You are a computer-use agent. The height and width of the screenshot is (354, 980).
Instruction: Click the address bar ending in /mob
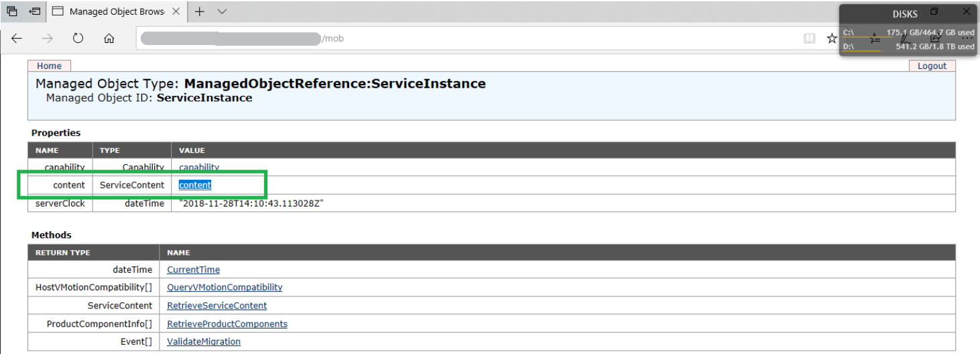(x=469, y=39)
